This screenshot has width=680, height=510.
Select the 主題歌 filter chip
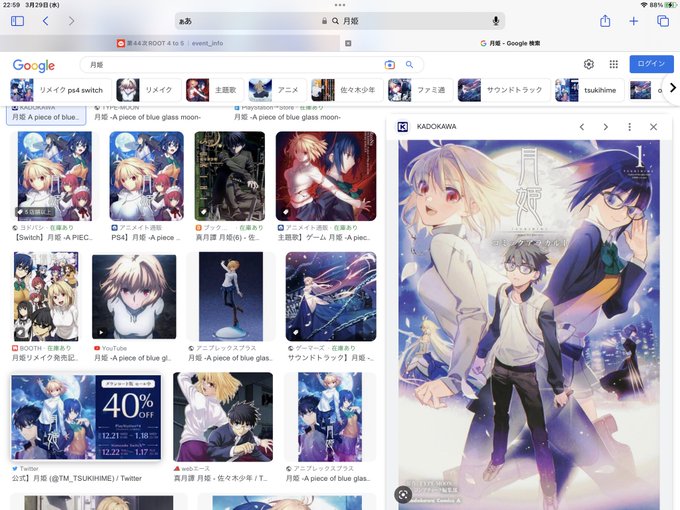(x=215, y=90)
